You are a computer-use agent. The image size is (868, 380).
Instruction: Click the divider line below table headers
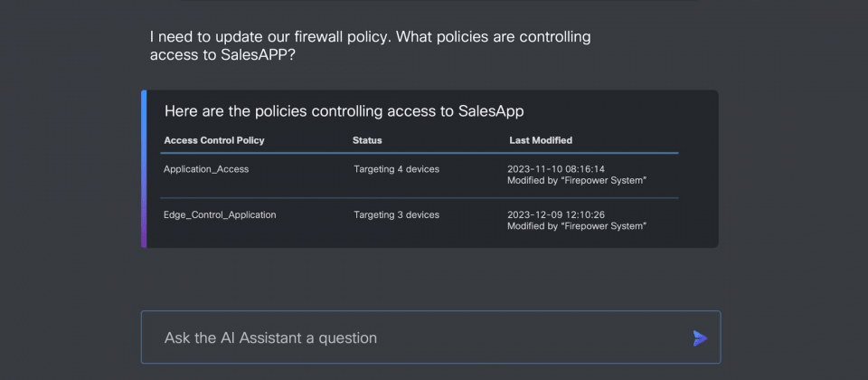419,153
